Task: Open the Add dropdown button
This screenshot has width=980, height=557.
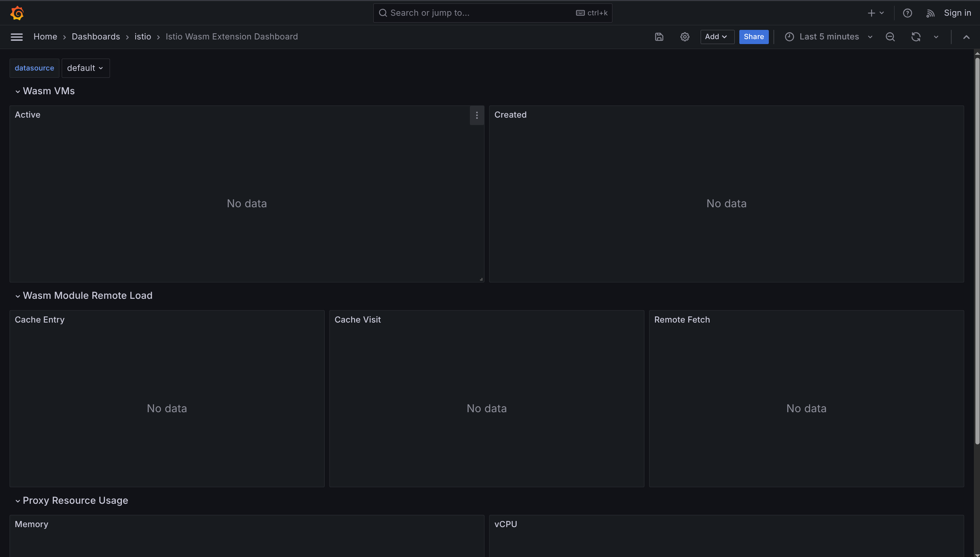Action: pos(716,37)
